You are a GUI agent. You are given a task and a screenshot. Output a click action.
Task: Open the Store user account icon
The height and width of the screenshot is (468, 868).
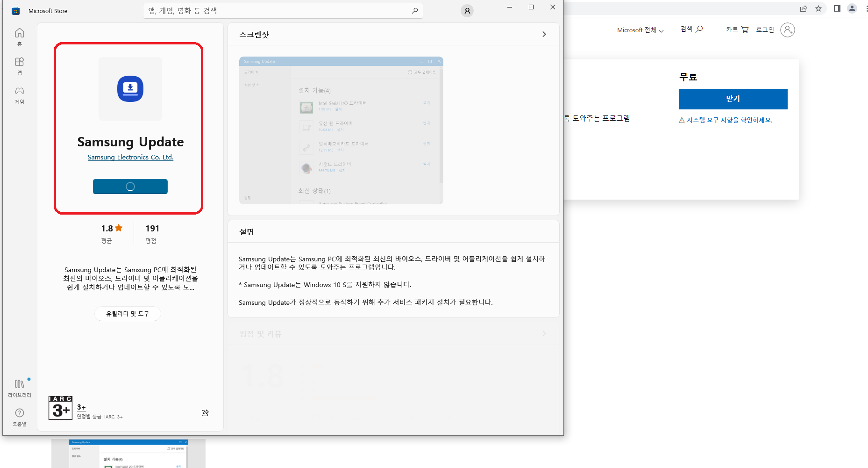pos(467,11)
